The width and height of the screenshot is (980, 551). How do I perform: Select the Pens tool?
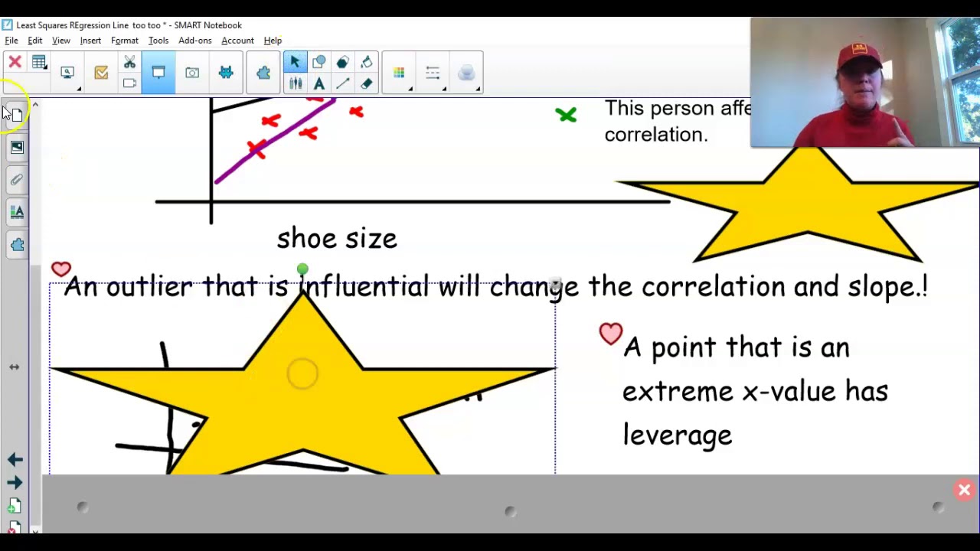[x=295, y=83]
